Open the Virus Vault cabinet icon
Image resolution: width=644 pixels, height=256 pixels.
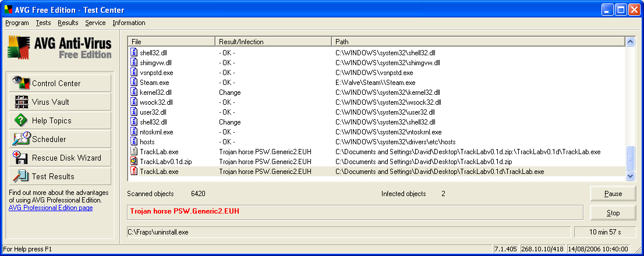pyautogui.click(x=21, y=102)
